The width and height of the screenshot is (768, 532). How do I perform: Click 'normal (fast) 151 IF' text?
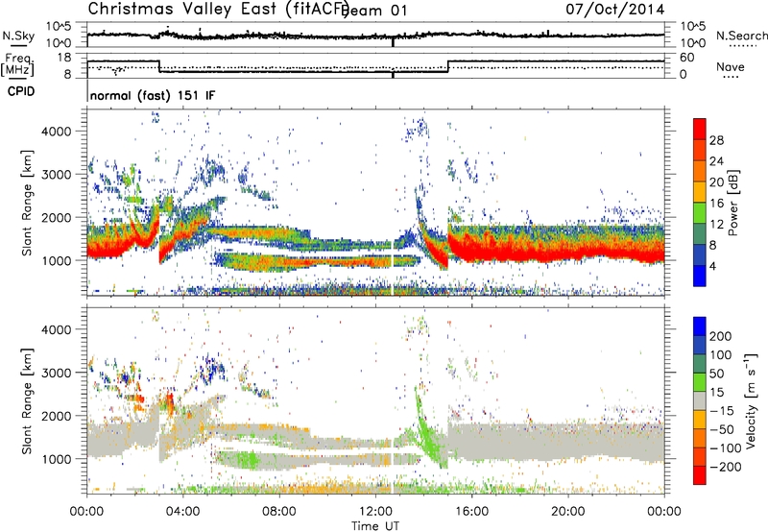click(153, 95)
